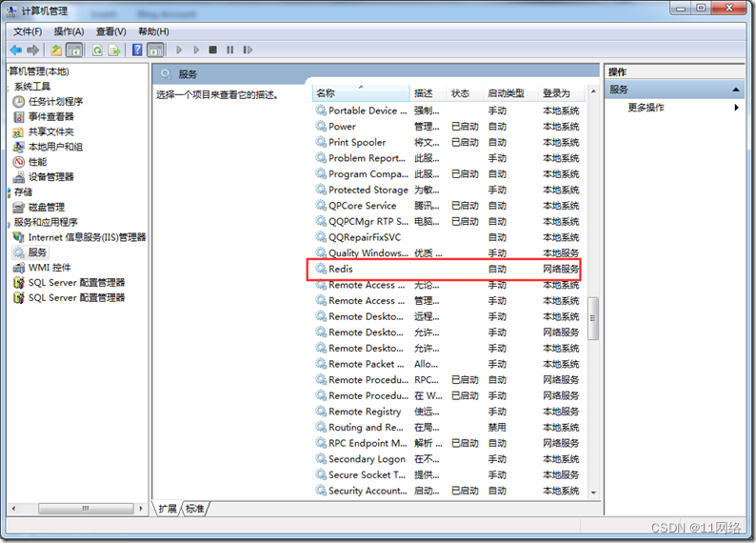The image size is (756, 543).
Task: Select 服务 node in left tree
Action: 30,252
